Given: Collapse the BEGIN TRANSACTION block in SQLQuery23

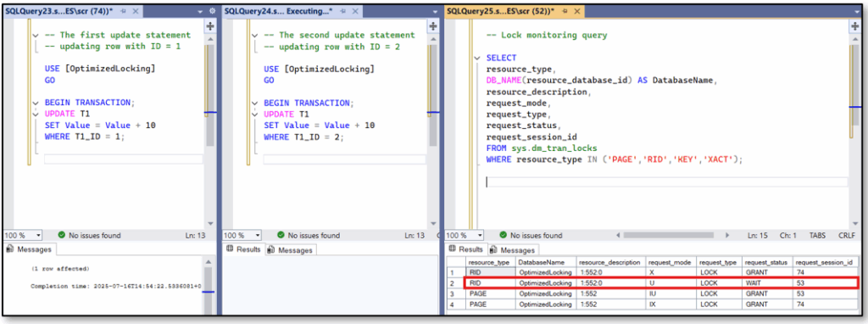Looking at the screenshot, I should [35, 103].
